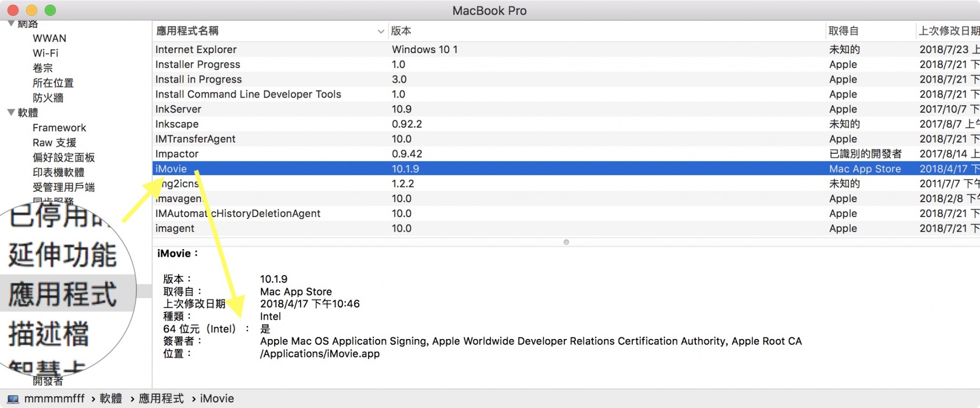
Task: Select WWAN in the sidebar
Action: coord(50,38)
